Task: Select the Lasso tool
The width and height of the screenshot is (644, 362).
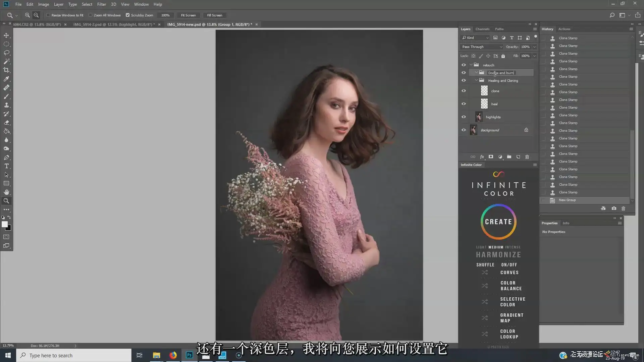Action: click(x=6, y=53)
